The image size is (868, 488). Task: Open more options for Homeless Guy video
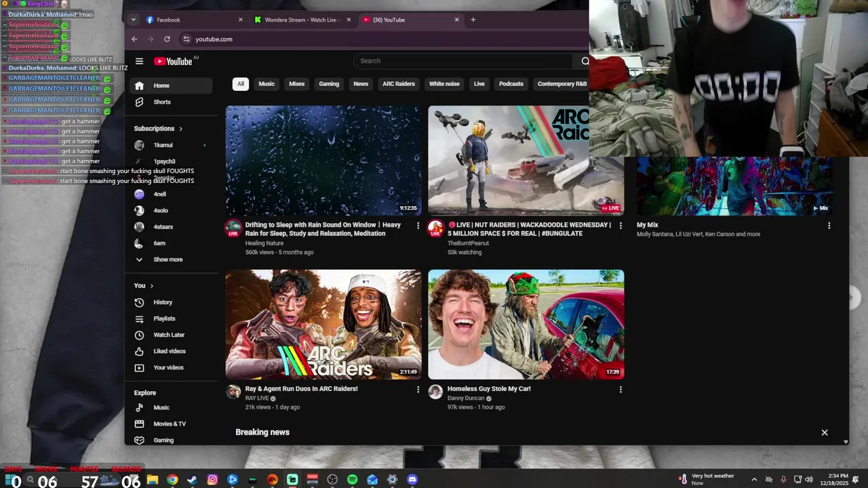(x=620, y=390)
